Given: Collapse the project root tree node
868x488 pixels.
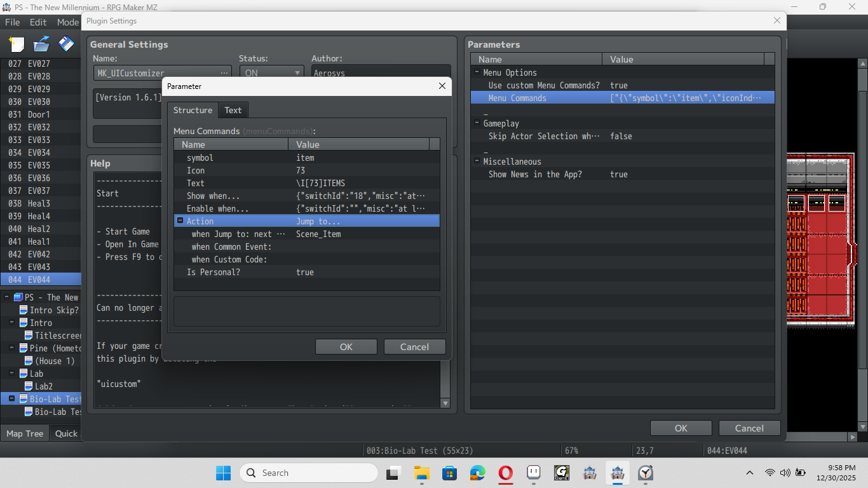Looking at the screenshot, I should [6, 297].
